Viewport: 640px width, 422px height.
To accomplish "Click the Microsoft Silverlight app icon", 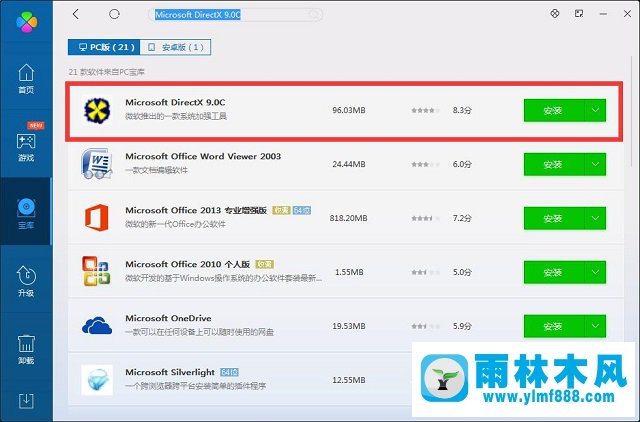I will (97, 380).
